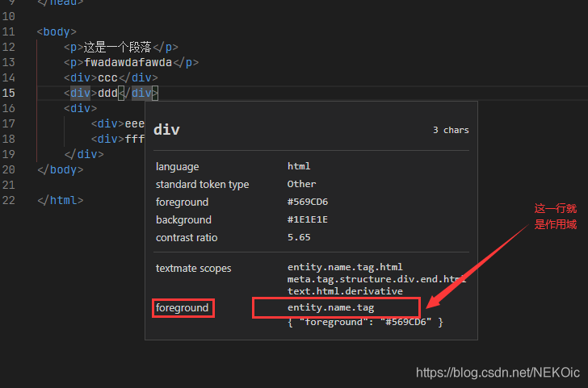This screenshot has width=588, height=388.
Task: Place the cursor in text fwadawdafawda
Action: pos(128,62)
